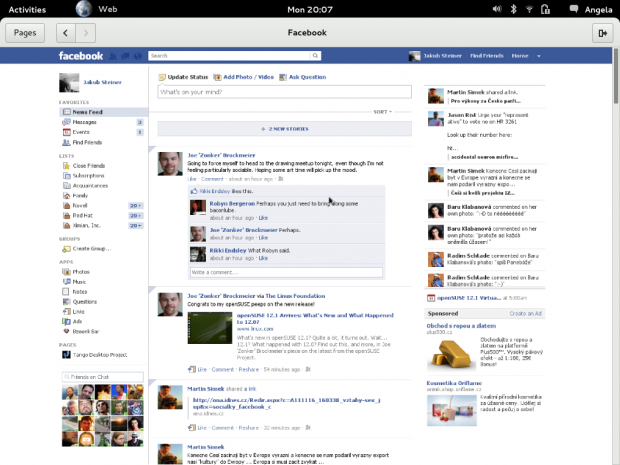Image resolution: width=620 pixels, height=465 pixels.
Task: Click the exit icon at toolbar right
Action: pos(602,33)
